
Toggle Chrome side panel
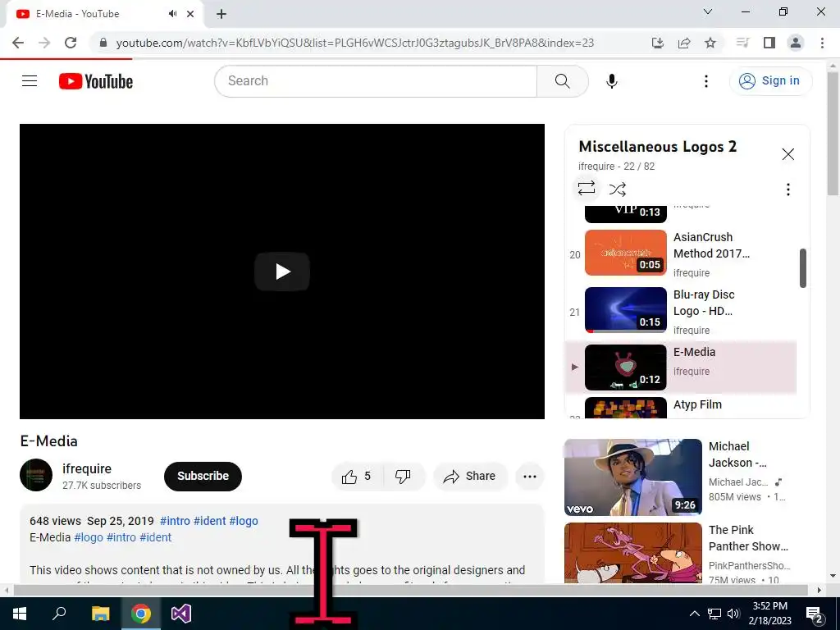(x=769, y=43)
